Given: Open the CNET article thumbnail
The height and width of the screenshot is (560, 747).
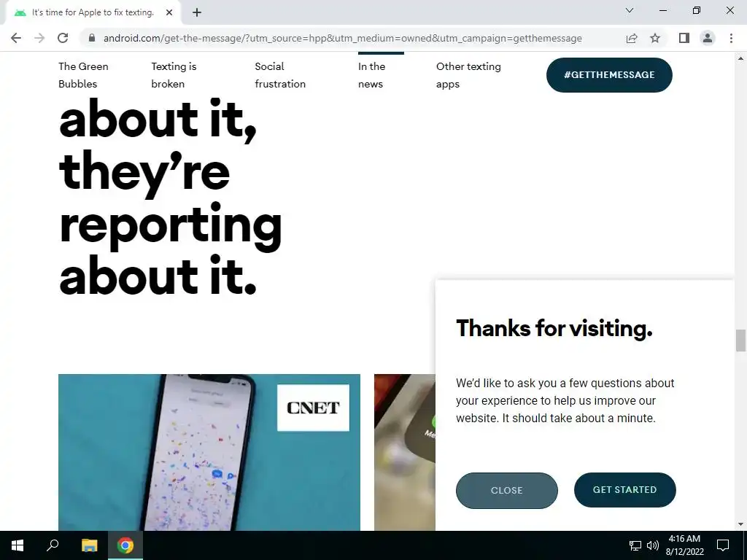Looking at the screenshot, I should [209, 452].
